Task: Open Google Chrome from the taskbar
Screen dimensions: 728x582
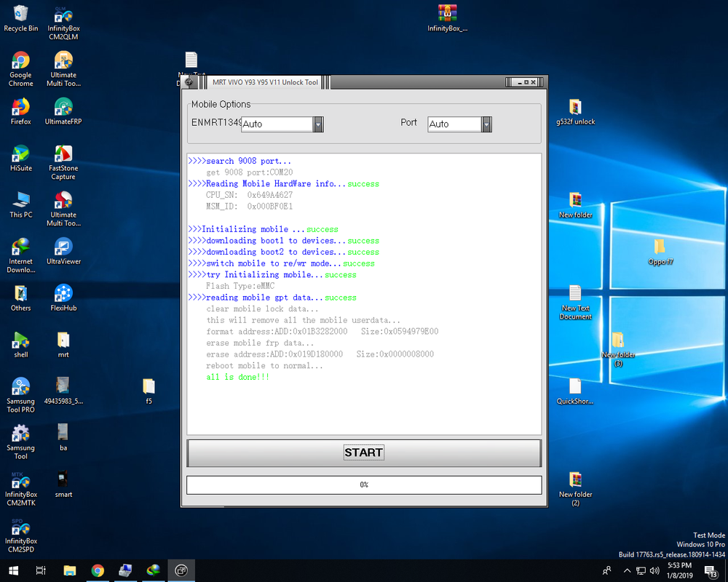Action: pyautogui.click(x=98, y=570)
